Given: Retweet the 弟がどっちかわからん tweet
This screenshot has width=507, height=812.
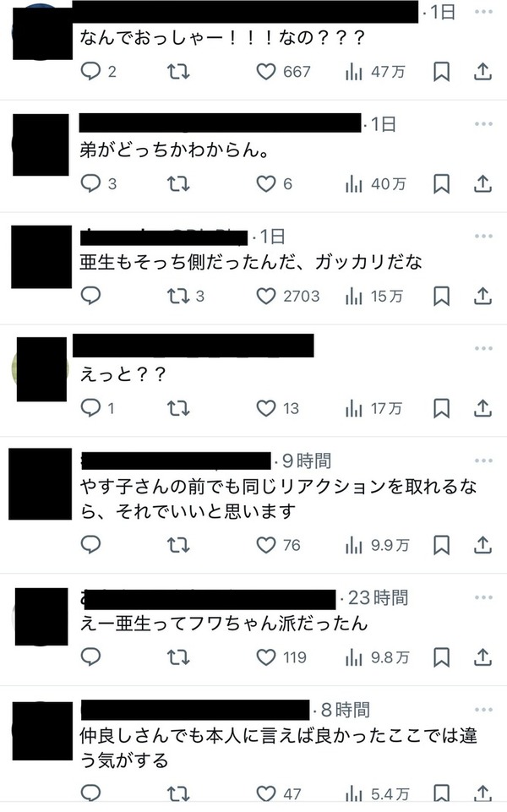Looking at the screenshot, I should tap(178, 184).
